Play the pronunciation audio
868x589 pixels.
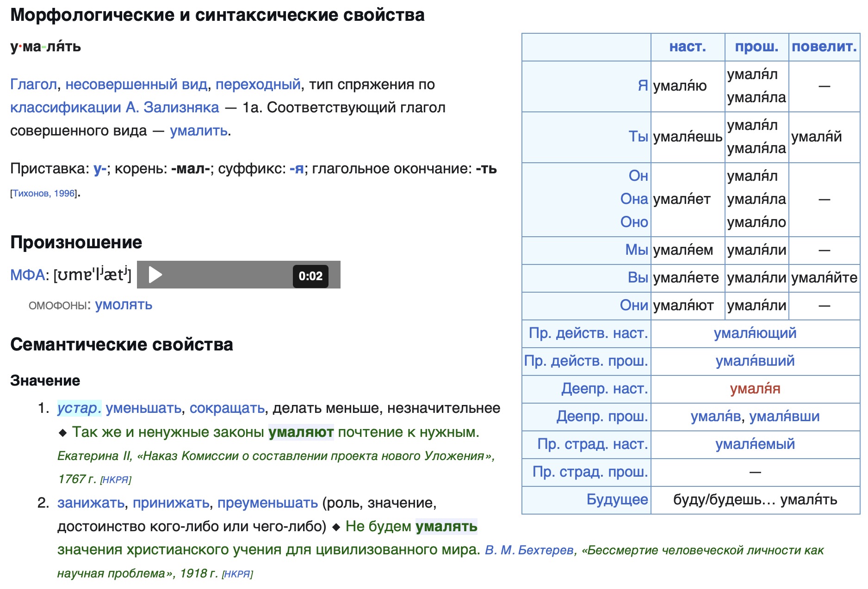tap(155, 275)
